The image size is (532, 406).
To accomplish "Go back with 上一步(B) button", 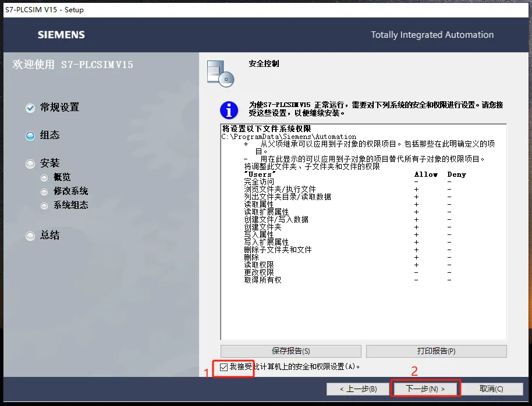I will [x=358, y=389].
